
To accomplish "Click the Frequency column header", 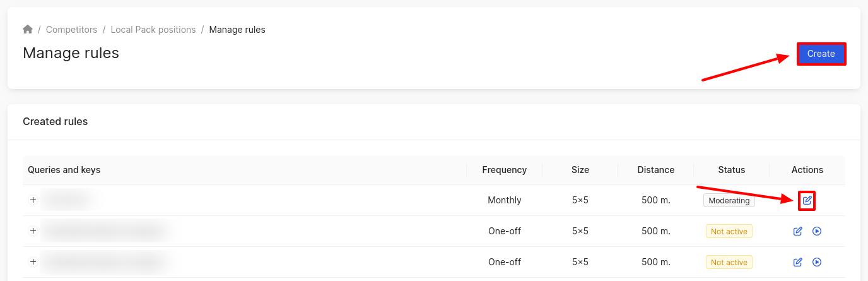I will pyautogui.click(x=504, y=170).
